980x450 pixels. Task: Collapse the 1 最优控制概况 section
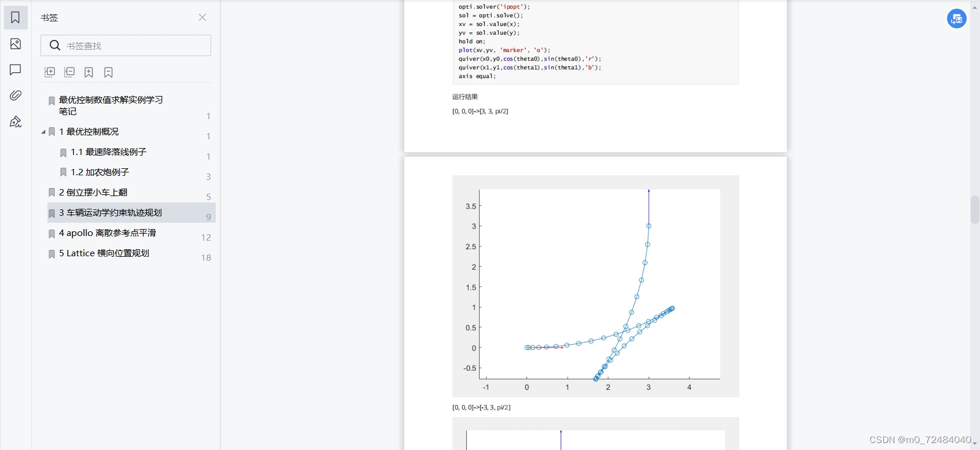[43, 132]
